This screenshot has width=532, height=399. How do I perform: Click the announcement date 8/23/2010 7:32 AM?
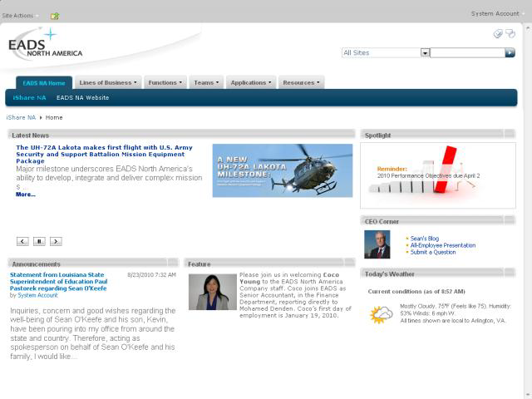151,275
